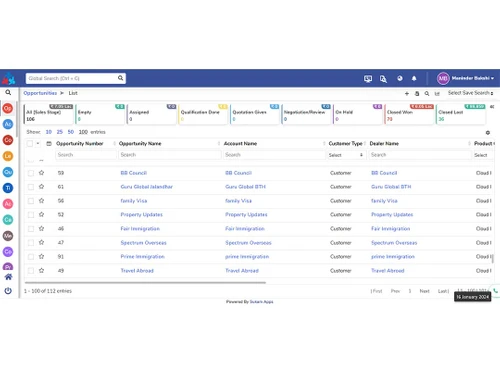Check the row 47 Spectrum Overseas checkbox
This screenshot has width=500, height=375.
(31, 243)
